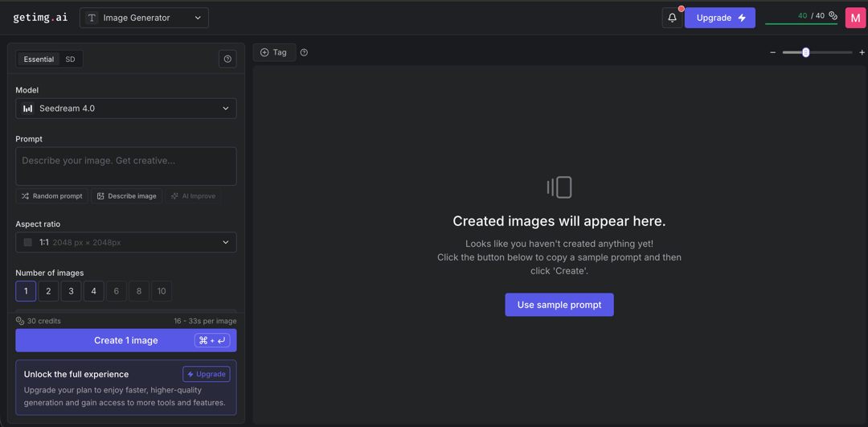Screen dimensions: 868x427
Task: Click the zoom out minus icon
Action: pyautogui.click(x=773, y=52)
